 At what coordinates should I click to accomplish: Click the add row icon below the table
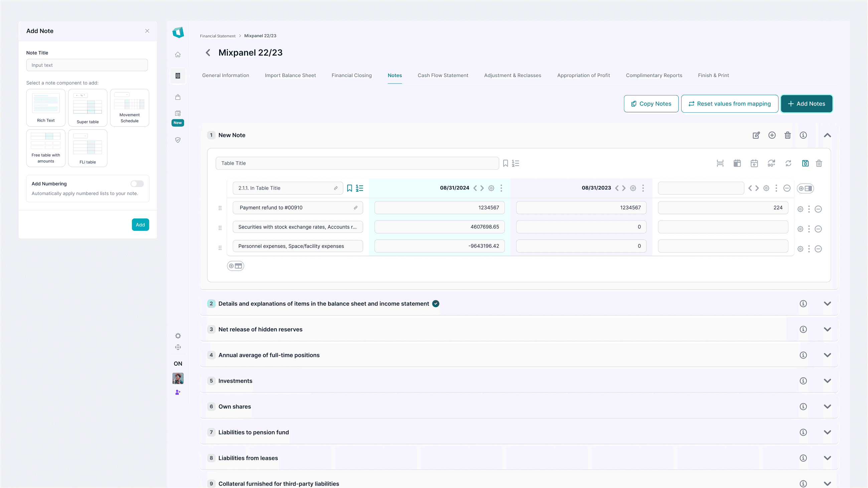(236, 266)
